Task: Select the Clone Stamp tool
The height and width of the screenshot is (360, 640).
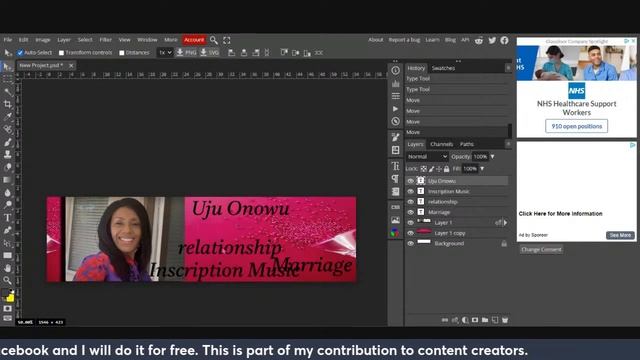Action: click(7, 154)
